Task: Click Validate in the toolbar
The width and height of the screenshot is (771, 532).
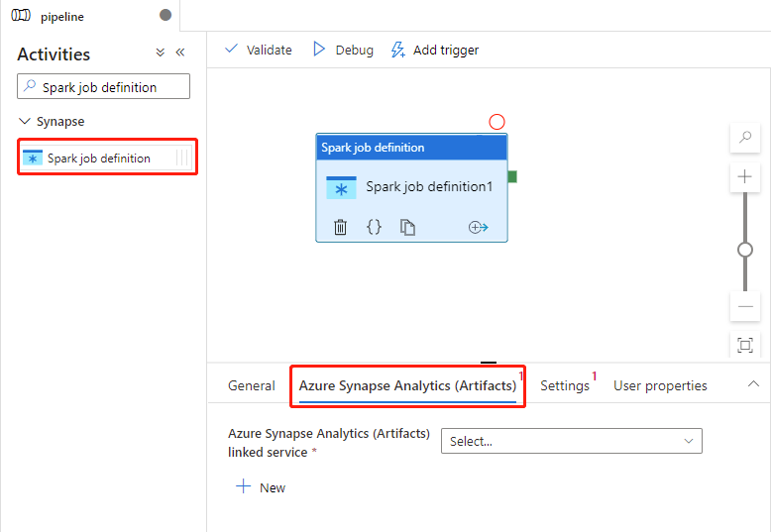Action: (x=258, y=50)
